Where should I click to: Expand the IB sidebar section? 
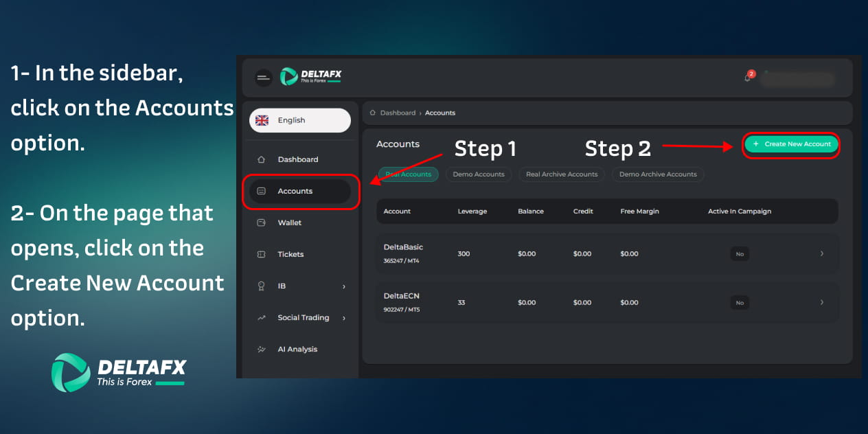[344, 286]
